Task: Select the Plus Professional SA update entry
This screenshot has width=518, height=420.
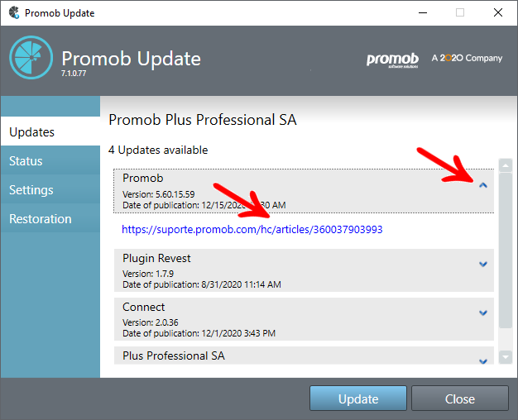Action: 304,356
